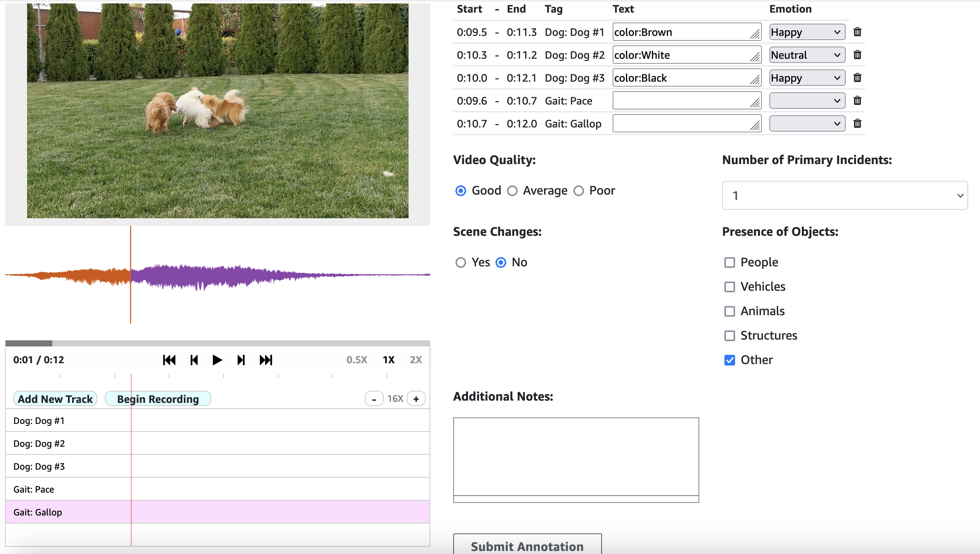Jump to end of video
Screen dimensions: 980x554
266,360
